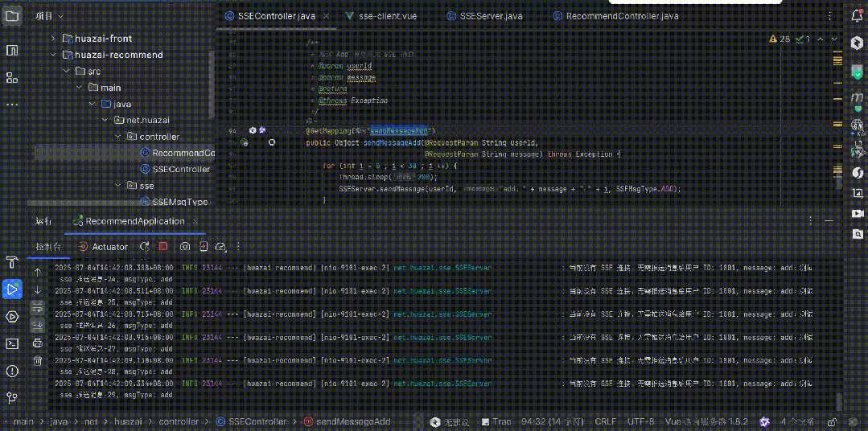
Task: Close the RecommendApplication run tab
Action: pyautogui.click(x=195, y=221)
